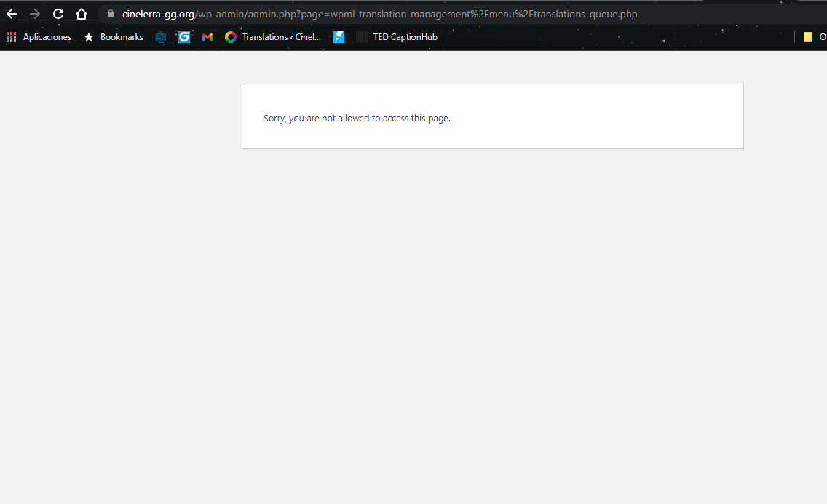The width and height of the screenshot is (827, 504).
Task: Go back to the previous page
Action: [x=12, y=14]
